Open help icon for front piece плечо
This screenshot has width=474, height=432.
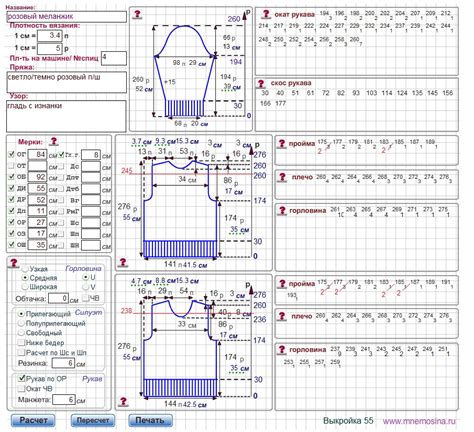coord(282,316)
